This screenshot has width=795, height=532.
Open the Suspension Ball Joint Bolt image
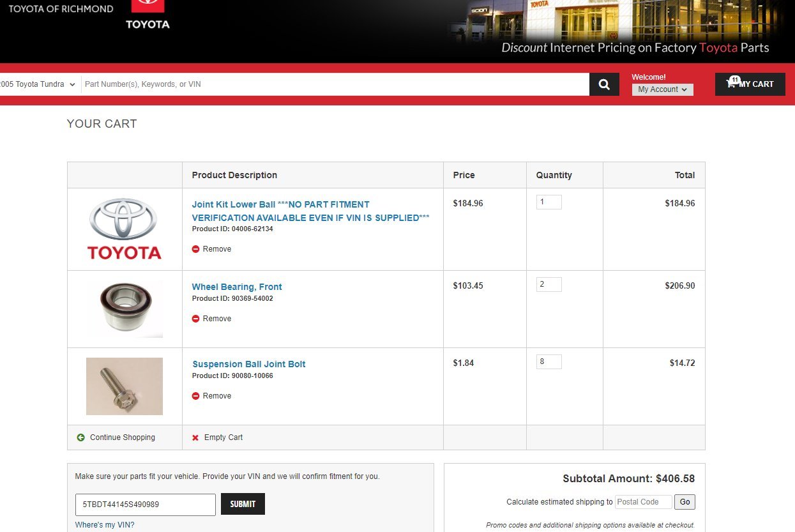tap(125, 386)
